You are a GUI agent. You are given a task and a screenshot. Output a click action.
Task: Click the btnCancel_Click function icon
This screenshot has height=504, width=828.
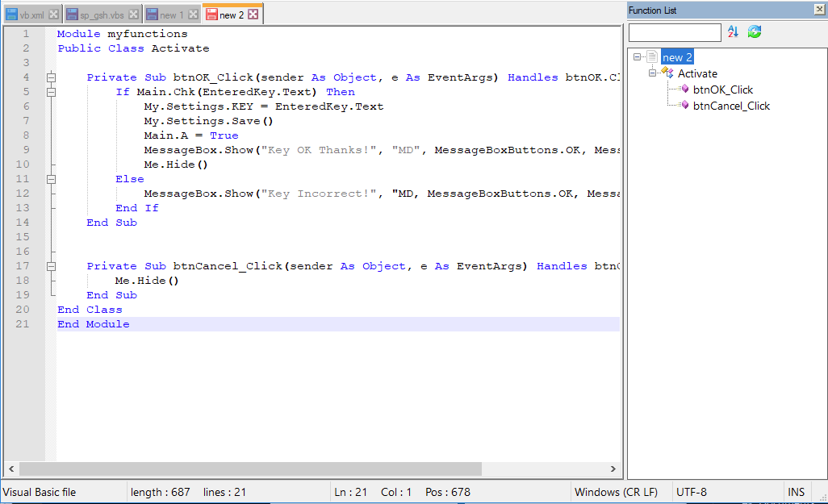(x=685, y=105)
